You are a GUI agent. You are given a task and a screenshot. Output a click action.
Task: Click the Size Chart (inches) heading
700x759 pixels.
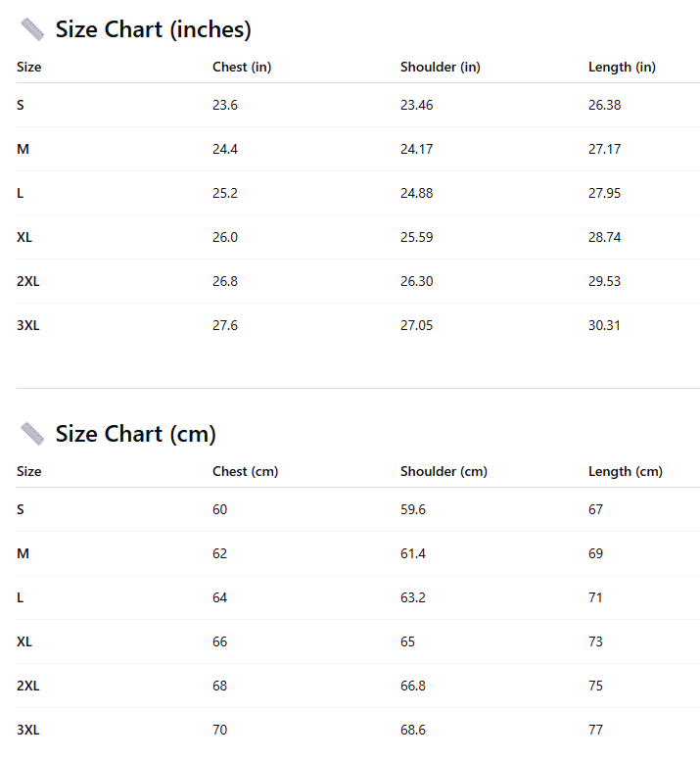pyautogui.click(x=153, y=29)
